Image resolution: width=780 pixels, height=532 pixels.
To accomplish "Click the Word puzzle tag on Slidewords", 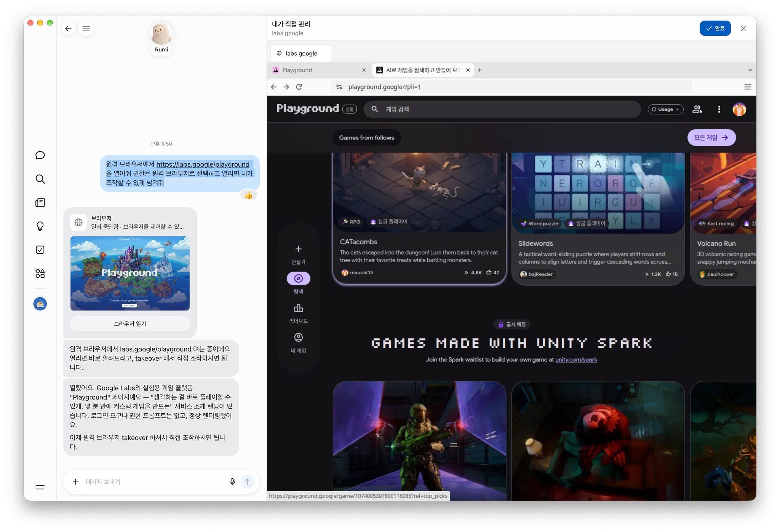I will click(539, 223).
